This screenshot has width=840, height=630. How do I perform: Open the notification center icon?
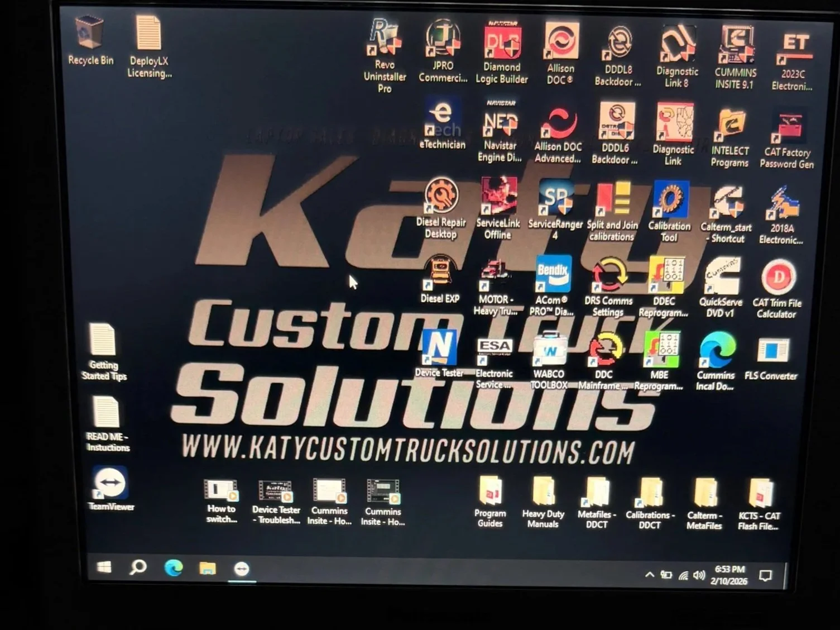(766, 576)
